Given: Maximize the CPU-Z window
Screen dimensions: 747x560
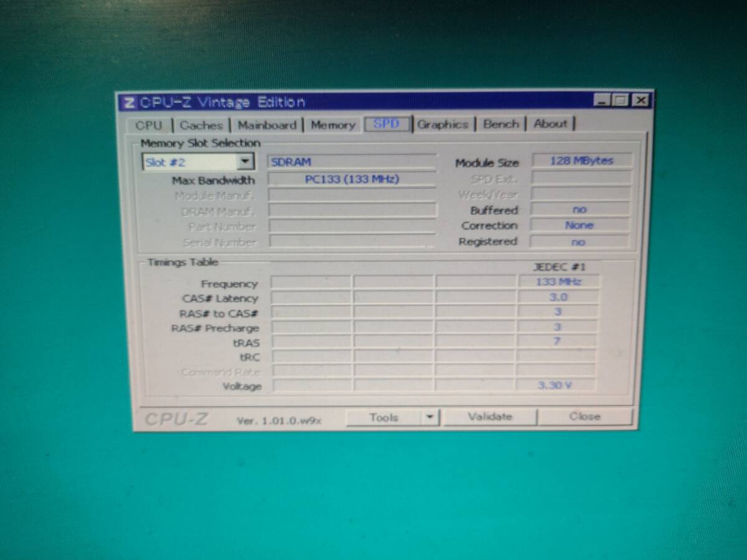Looking at the screenshot, I should pos(620,100).
